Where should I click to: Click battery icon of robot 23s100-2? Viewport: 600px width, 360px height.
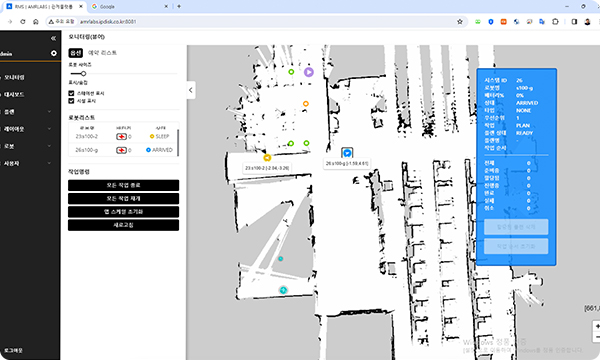[x=121, y=137]
